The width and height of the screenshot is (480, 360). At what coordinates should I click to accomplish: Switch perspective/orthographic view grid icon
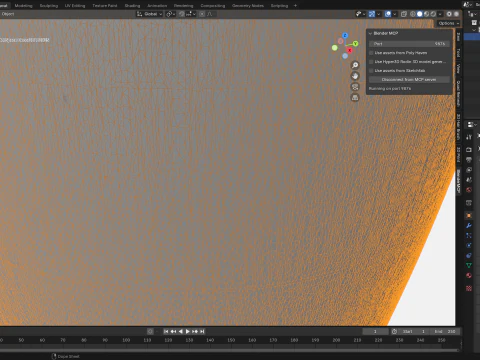(x=355, y=98)
